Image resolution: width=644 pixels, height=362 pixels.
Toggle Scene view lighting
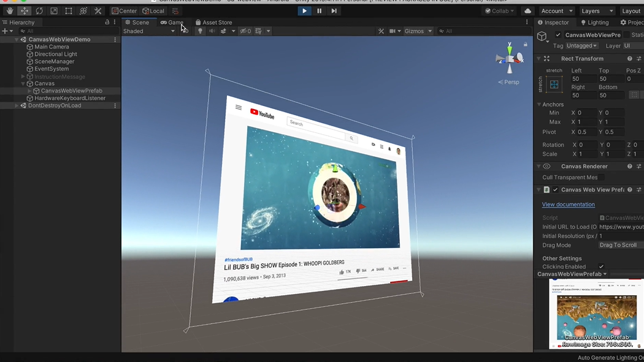pos(200,31)
